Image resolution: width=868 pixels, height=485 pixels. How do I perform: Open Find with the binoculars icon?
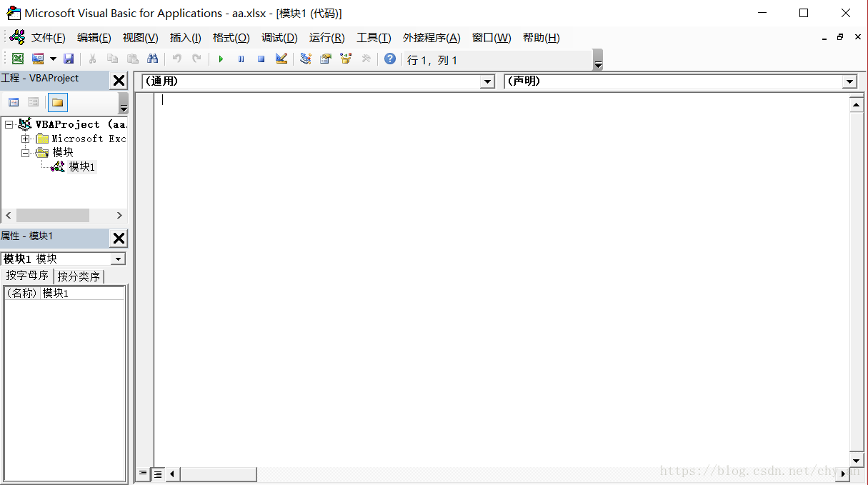pyautogui.click(x=152, y=59)
